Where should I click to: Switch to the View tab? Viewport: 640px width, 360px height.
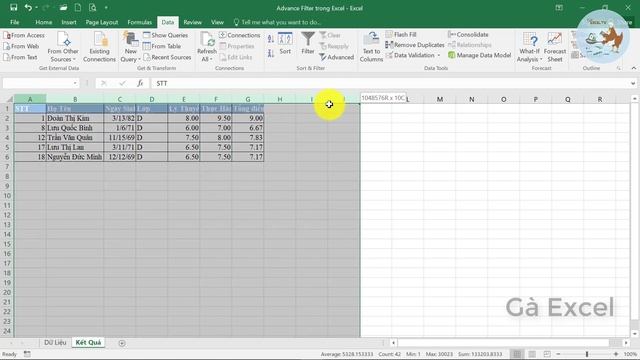coord(217,22)
